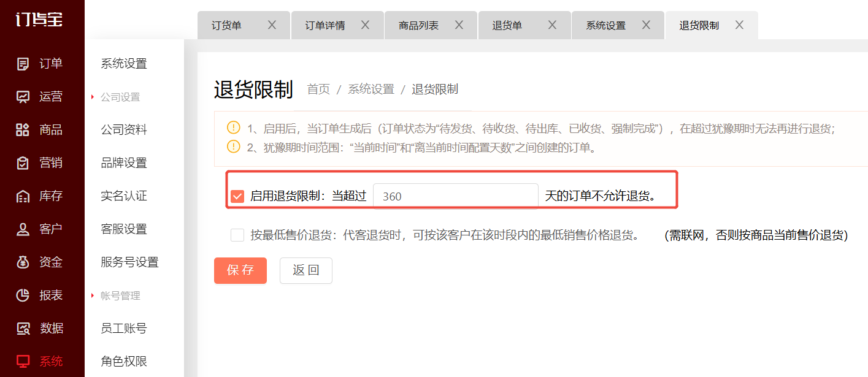Open 服务号设置 in submenu
The width and height of the screenshot is (868, 377).
(130, 262)
